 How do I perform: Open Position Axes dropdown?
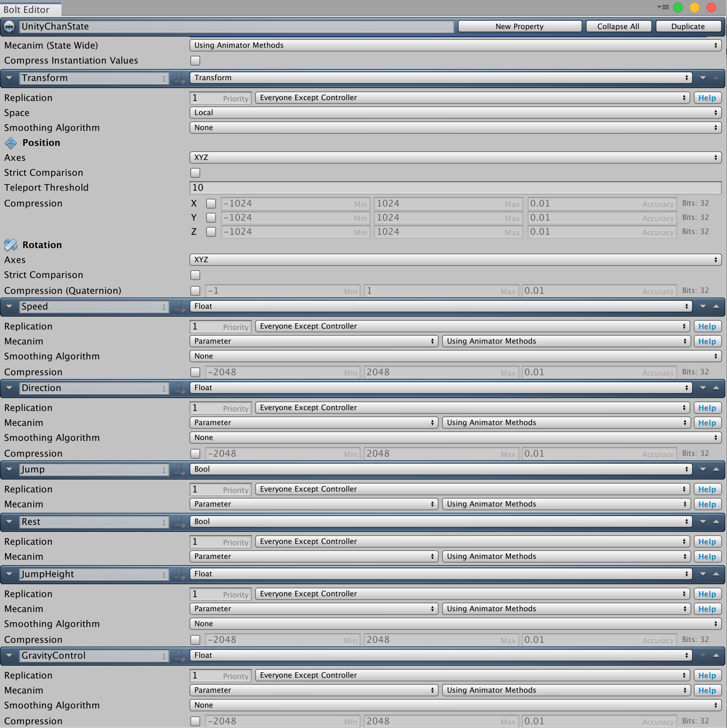pos(455,157)
